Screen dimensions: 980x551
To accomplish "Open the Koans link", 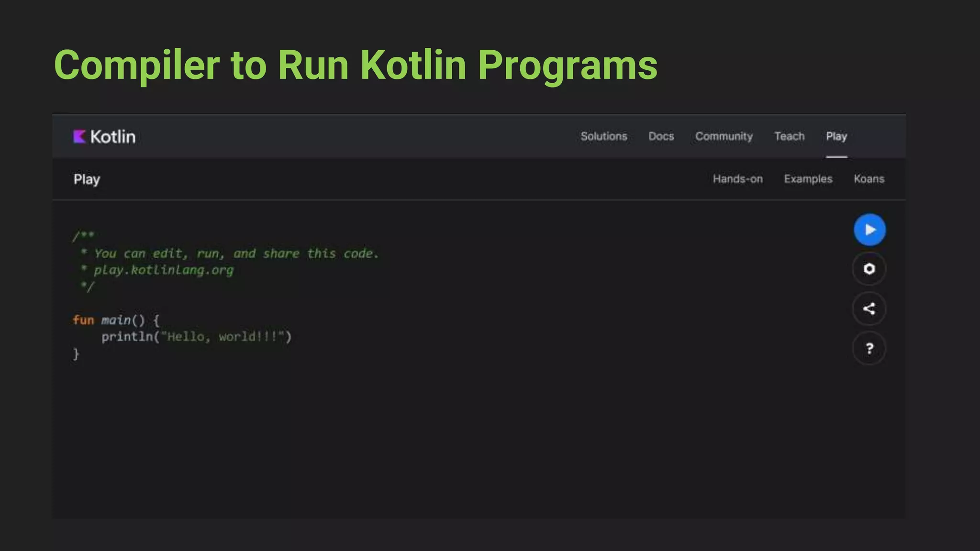I will pos(869,179).
